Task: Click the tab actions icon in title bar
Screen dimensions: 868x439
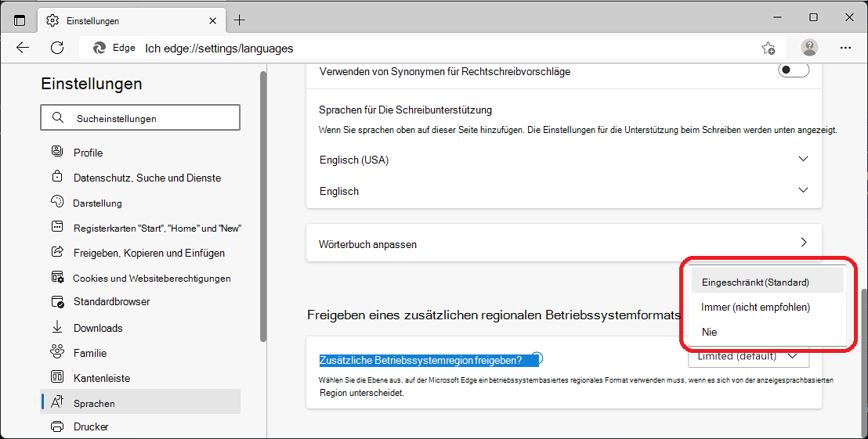Action: pyautogui.click(x=20, y=20)
